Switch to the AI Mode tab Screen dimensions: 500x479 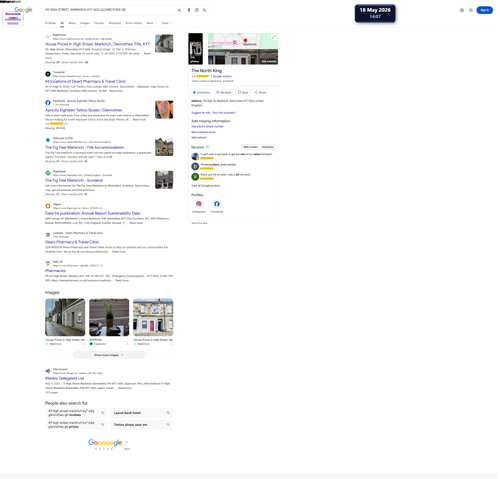click(x=51, y=23)
